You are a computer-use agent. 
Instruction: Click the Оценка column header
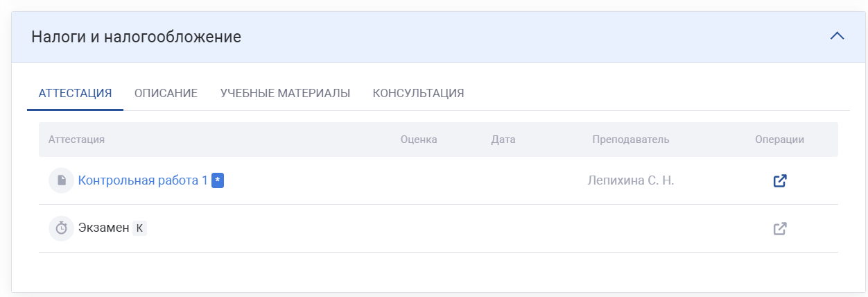point(419,139)
